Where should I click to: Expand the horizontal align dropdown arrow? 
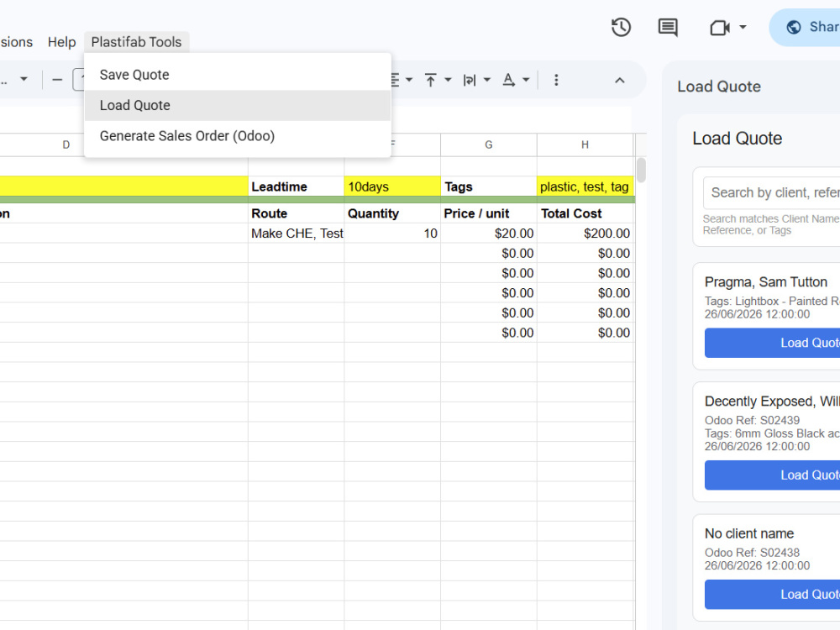coord(409,80)
